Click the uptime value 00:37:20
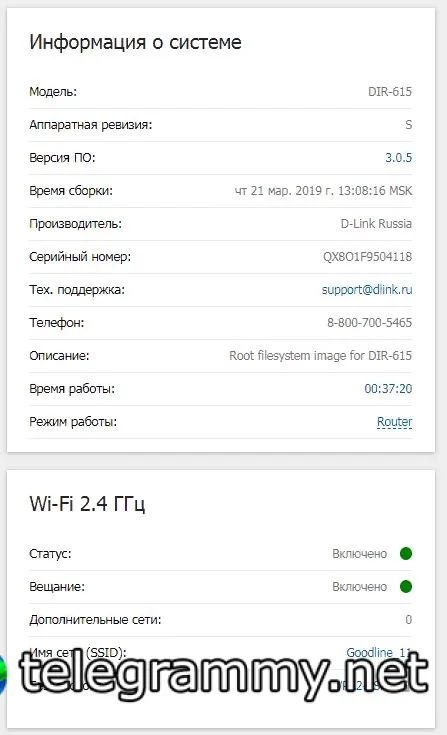 tap(388, 389)
